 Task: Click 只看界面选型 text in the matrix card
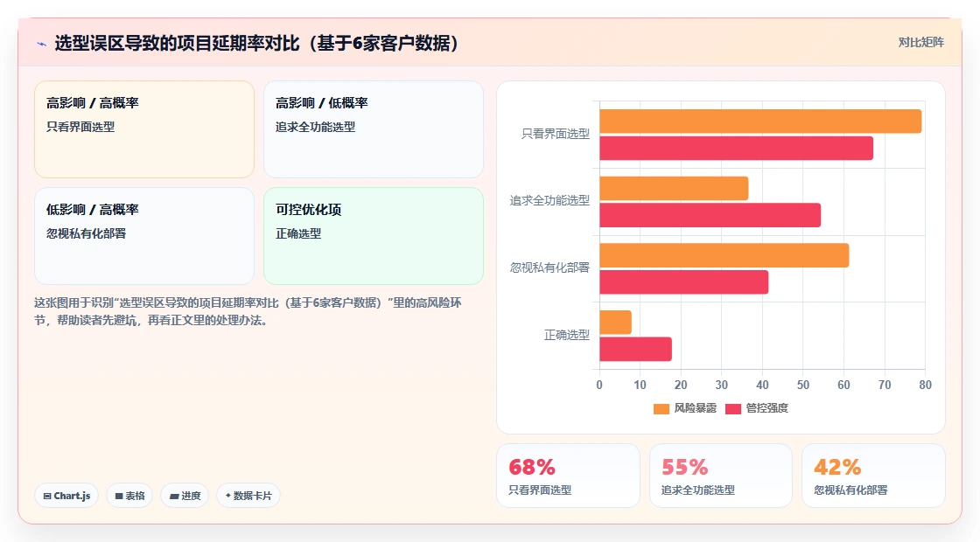[x=80, y=127]
